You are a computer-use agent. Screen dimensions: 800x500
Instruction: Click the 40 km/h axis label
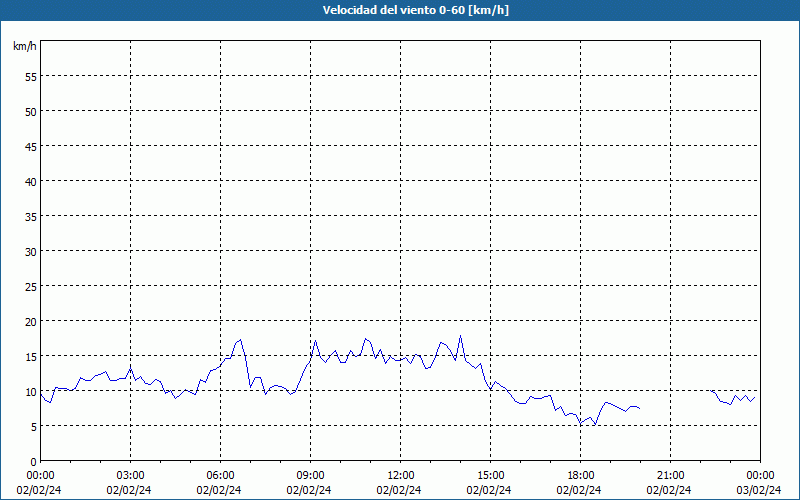coord(31,182)
